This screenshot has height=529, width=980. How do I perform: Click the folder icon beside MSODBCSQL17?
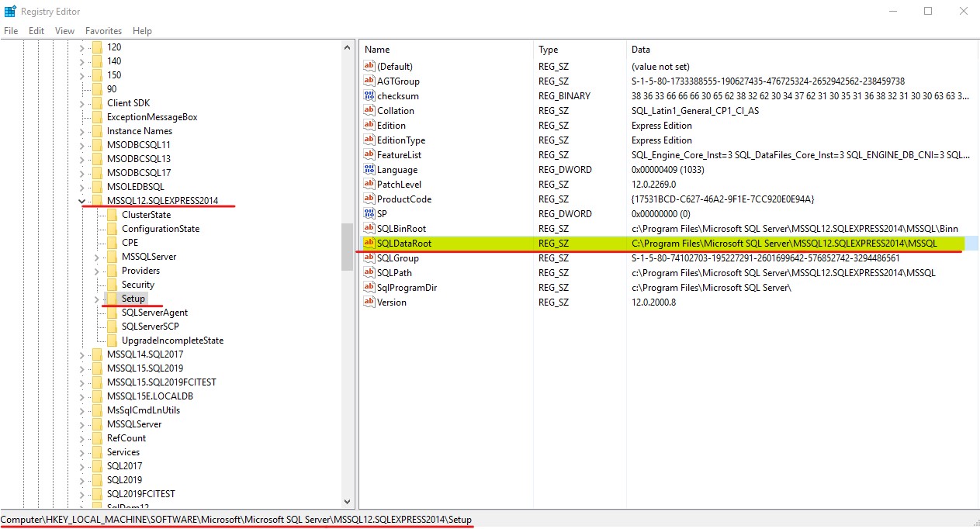(x=97, y=173)
